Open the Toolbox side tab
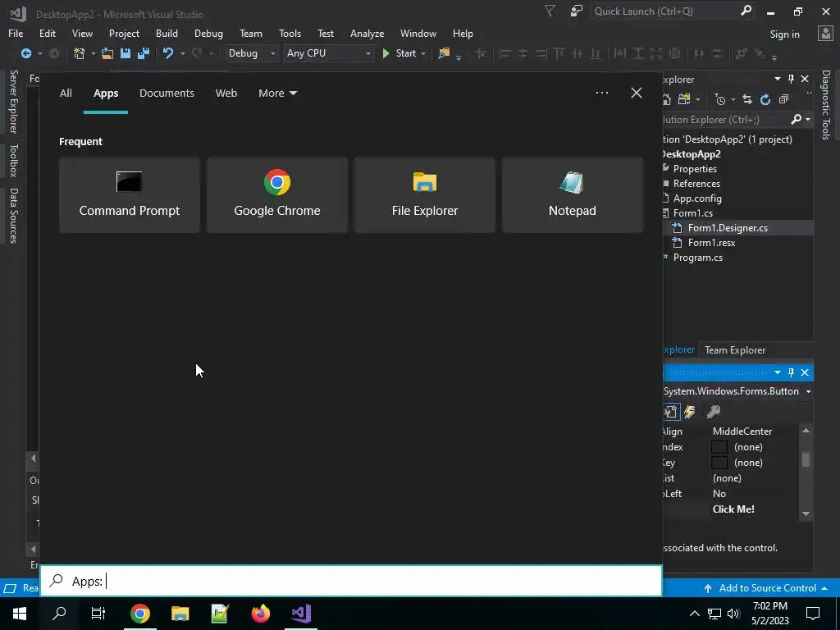This screenshot has height=630, width=840. pyautogui.click(x=13, y=160)
